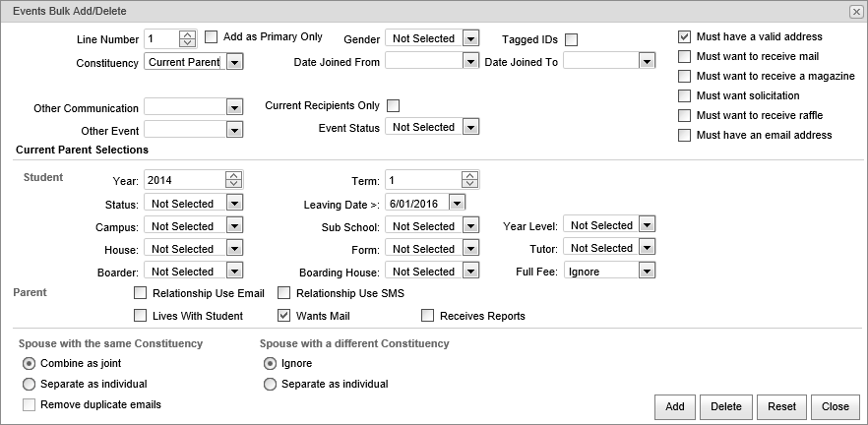The height and width of the screenshot is (425, 868).
Task: Open the Gender dropdown
Action: click(x=470, y=38)
